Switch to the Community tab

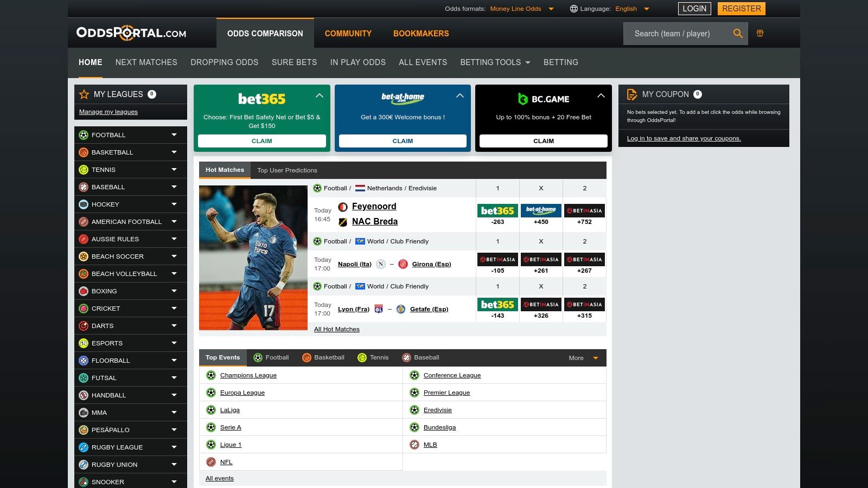tap(348, 34)
